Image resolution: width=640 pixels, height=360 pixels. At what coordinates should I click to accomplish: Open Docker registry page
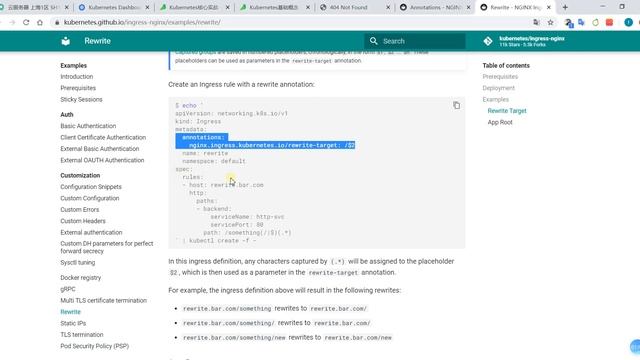pos(80,278)
